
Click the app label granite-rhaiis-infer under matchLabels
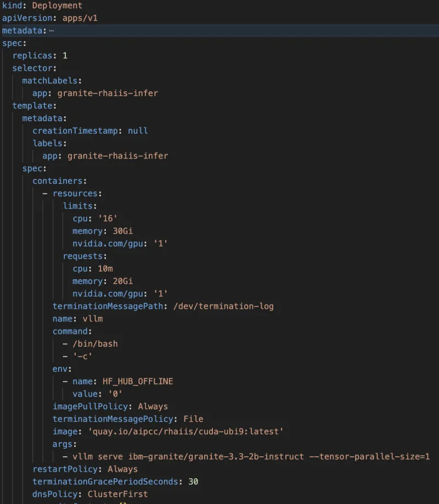[108, 93]
